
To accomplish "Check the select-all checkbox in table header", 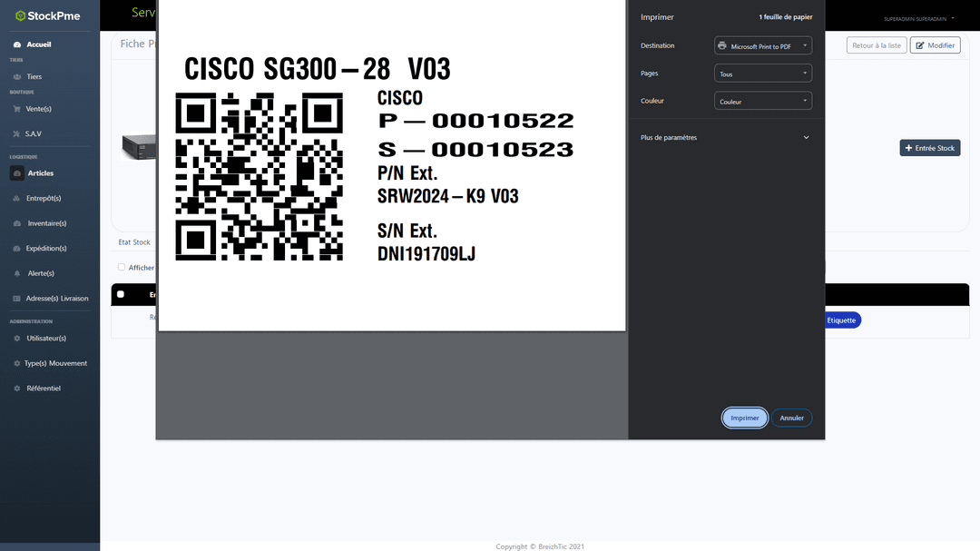I will tap(121, 294).
